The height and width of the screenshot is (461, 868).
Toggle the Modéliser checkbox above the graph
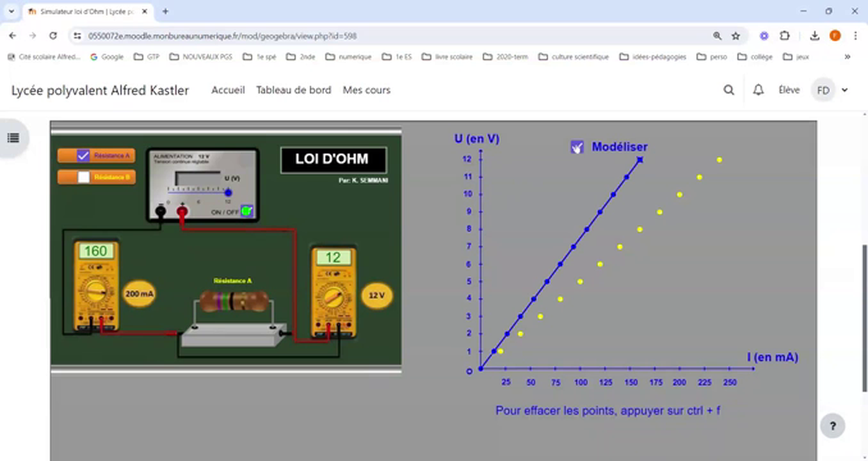[577, 147]
